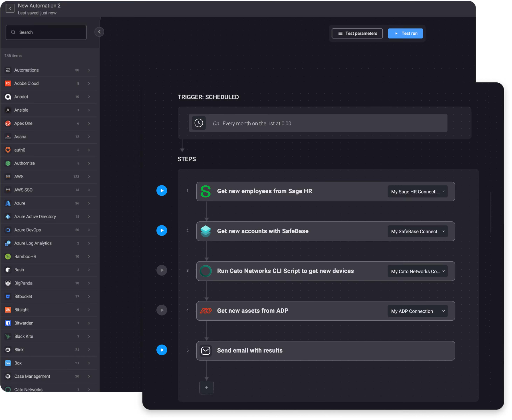Click the ADP logo icon in step 4
The height and width of the screenshot is (420, 512).
pos(206,311)
